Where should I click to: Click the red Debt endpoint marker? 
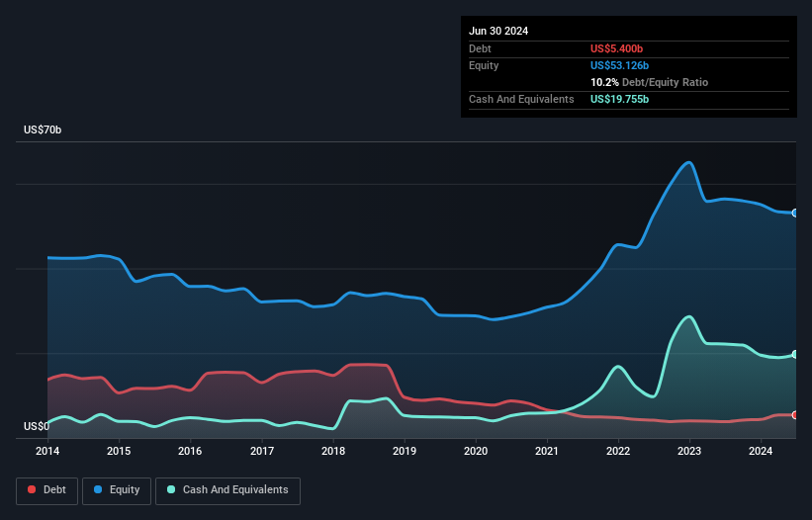tap(795, 415)
